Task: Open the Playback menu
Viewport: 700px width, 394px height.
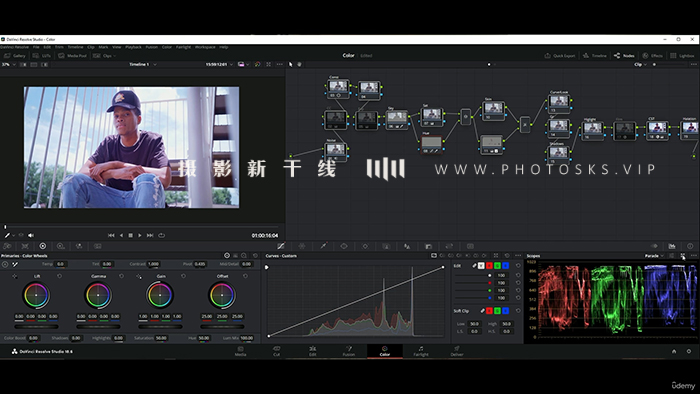Action: point(133,47)
